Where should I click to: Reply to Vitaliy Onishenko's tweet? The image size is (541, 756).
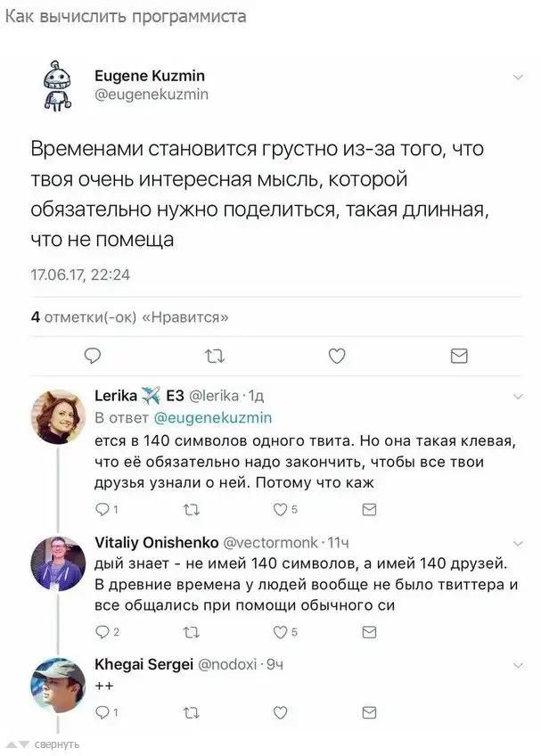tap(102, 632)
